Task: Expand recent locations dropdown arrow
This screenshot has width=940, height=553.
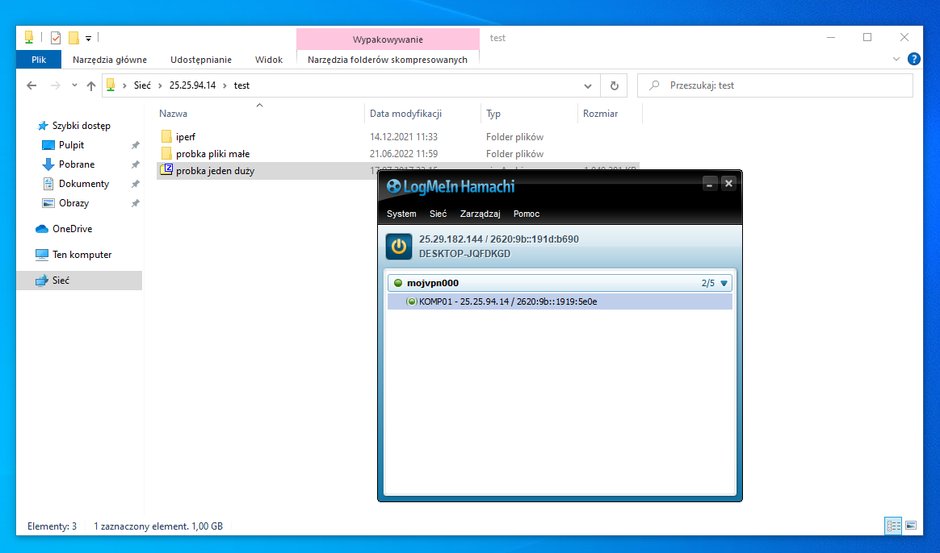Action: click(74, 85)
